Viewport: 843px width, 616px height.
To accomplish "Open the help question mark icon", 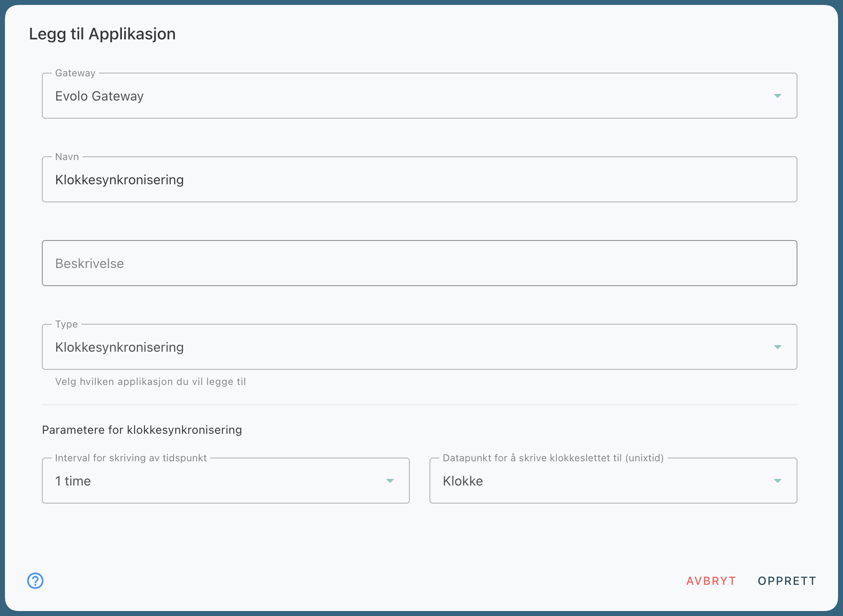I will coord(35,581).
